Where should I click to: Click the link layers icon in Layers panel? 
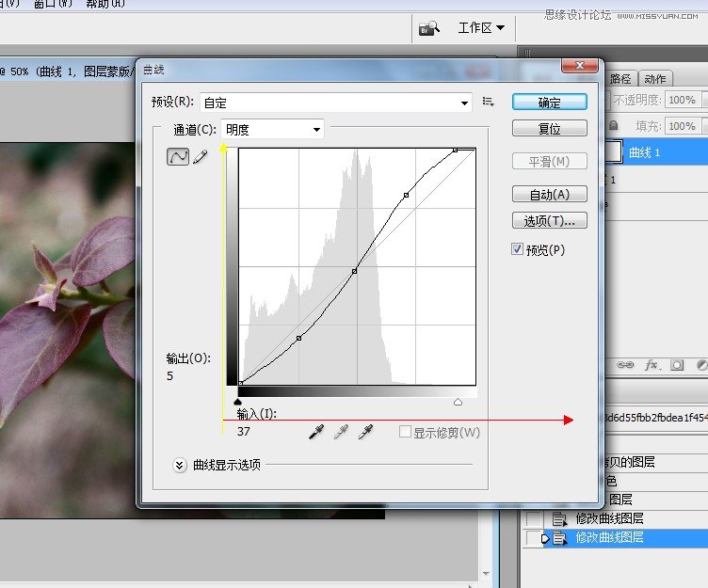625,365
